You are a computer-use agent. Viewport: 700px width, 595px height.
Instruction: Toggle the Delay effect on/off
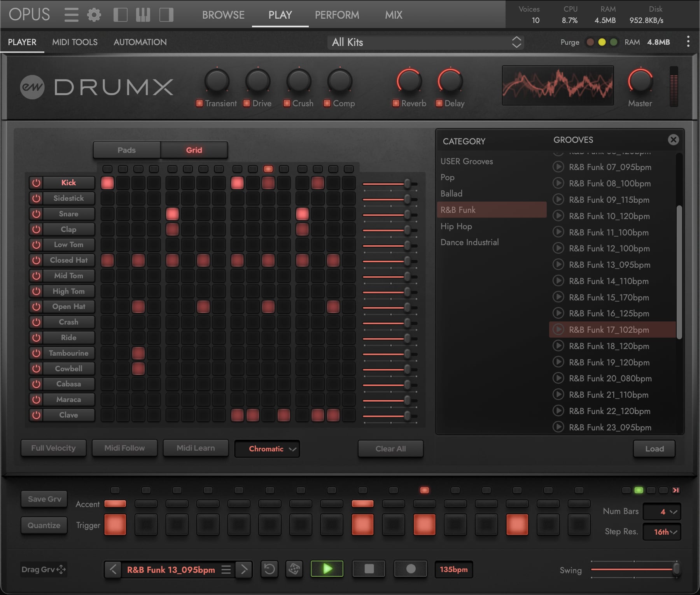tap(439, 103)
